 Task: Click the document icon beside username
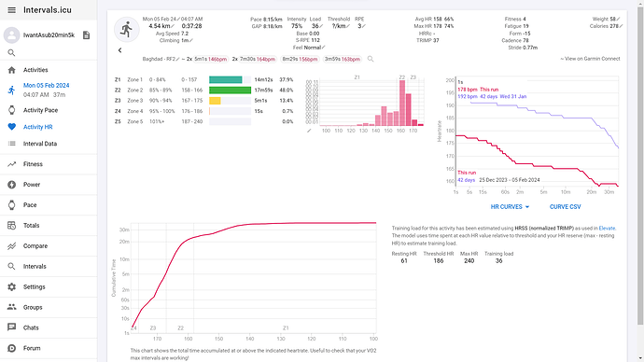[x=86, y=35]
